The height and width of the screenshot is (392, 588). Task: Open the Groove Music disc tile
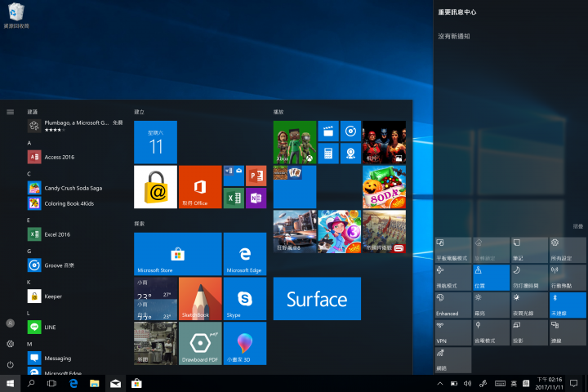(350, 131)
